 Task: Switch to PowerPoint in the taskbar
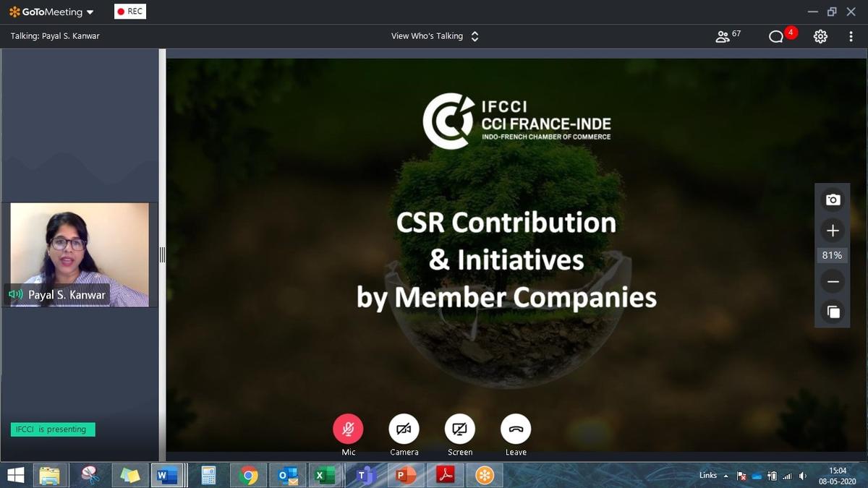405,475
